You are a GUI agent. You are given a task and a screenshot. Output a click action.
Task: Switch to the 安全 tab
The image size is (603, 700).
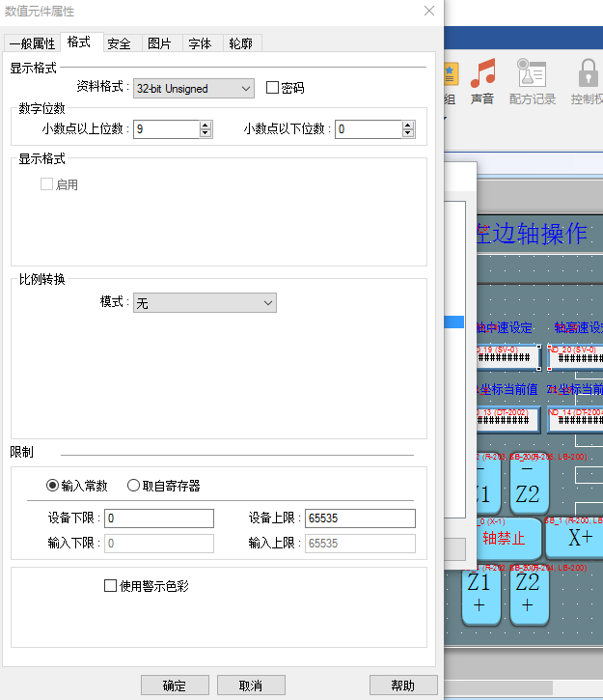point(119,43)
